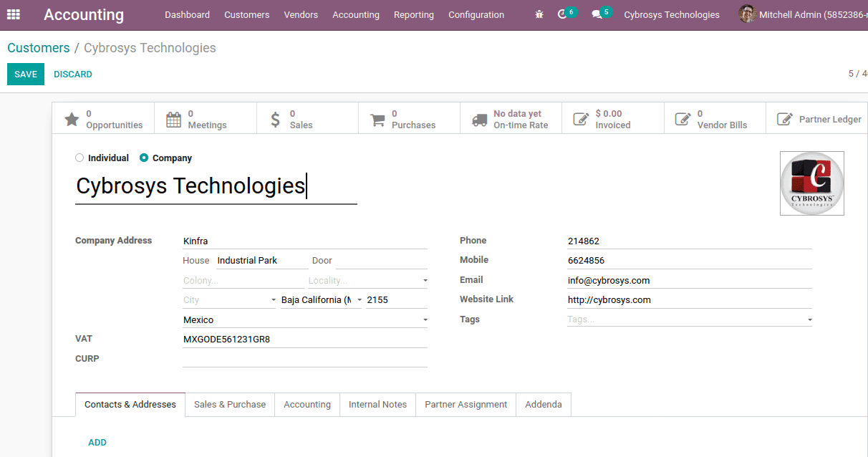Viewport: 868px width, 457px height.
Task: Click the Kinfra street field
Action: point(305,241)
